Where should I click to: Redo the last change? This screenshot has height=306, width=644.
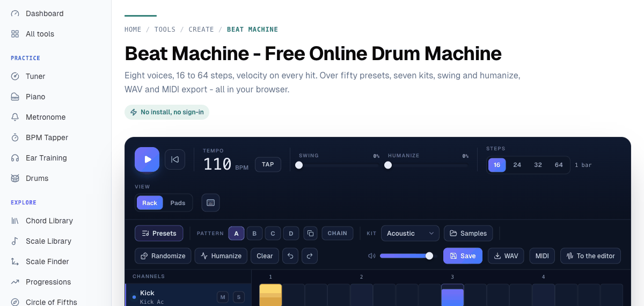click(x=310, y=256)
